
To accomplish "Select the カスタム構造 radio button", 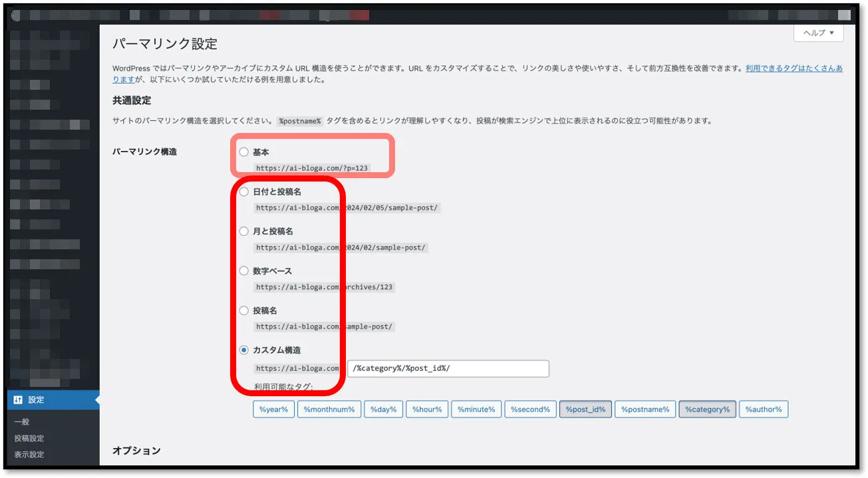I will [244, 350].
